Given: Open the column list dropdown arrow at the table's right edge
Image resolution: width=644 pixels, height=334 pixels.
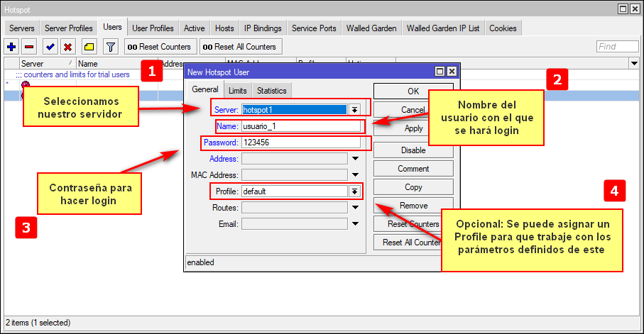Looking at the screenshot, I should point(634,64).
